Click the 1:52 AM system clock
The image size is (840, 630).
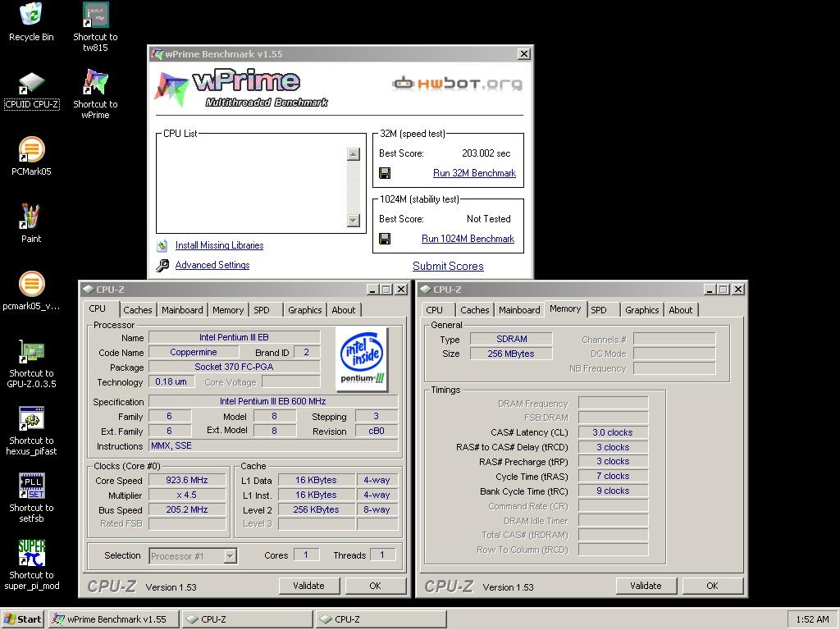click(812, 620)
